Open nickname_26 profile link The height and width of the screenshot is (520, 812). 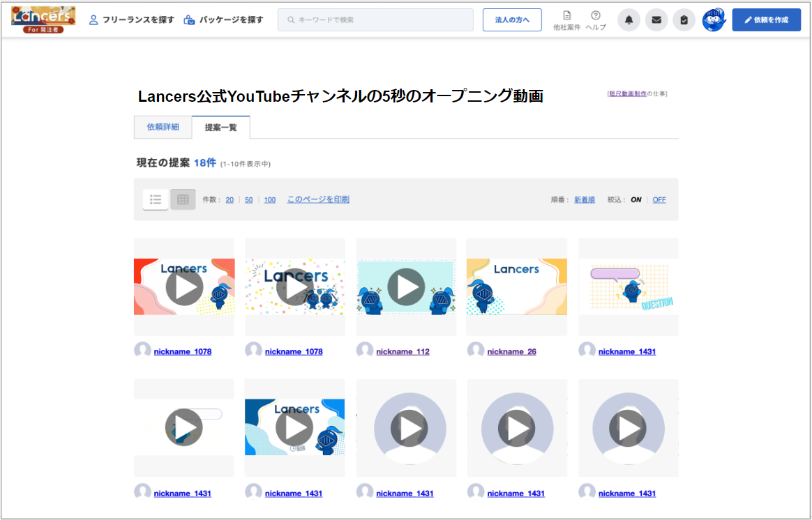(x=511, y=352)
